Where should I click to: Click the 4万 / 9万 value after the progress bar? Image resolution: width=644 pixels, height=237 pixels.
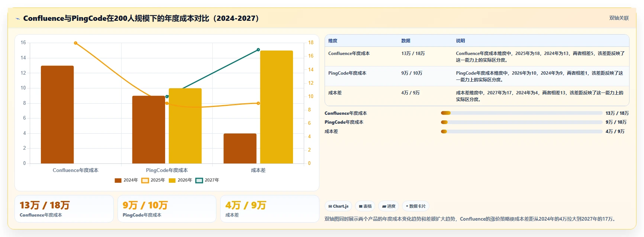click(x=615, y=132)
